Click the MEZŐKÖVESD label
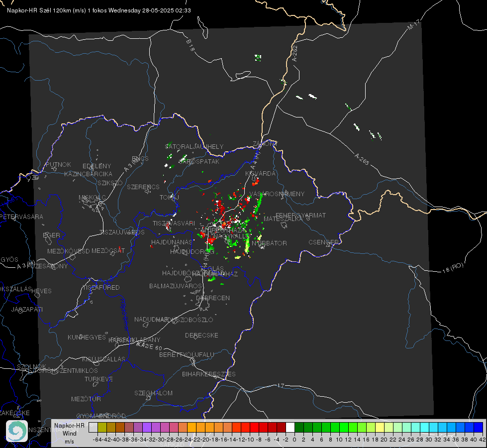 click(x=68, y=251)
